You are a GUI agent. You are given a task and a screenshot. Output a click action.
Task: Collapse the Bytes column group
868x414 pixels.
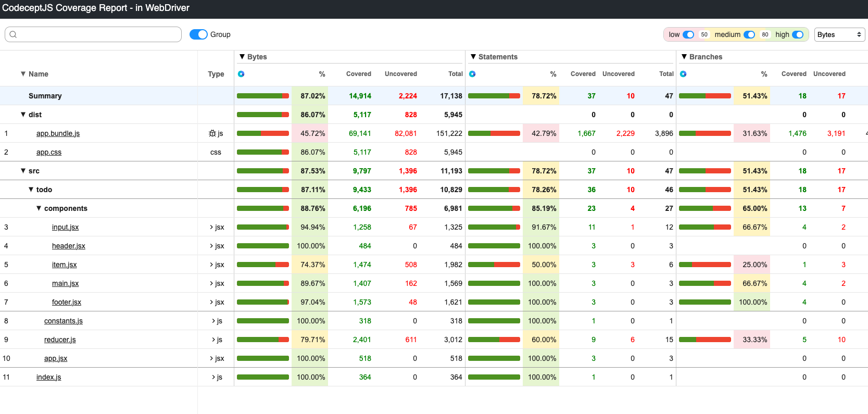click(242, 57)
